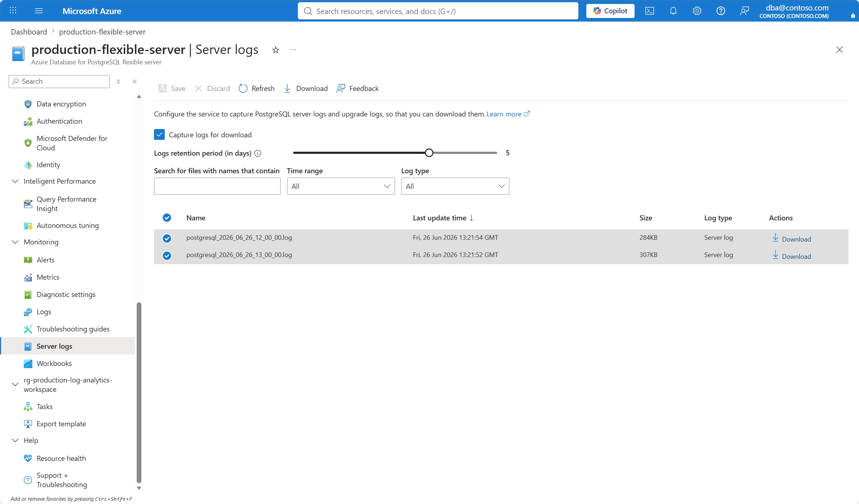Deselect postgresql_2026_06_26_13_00_00.log row checkbox

pyautogui.click(x=167, y=256)
